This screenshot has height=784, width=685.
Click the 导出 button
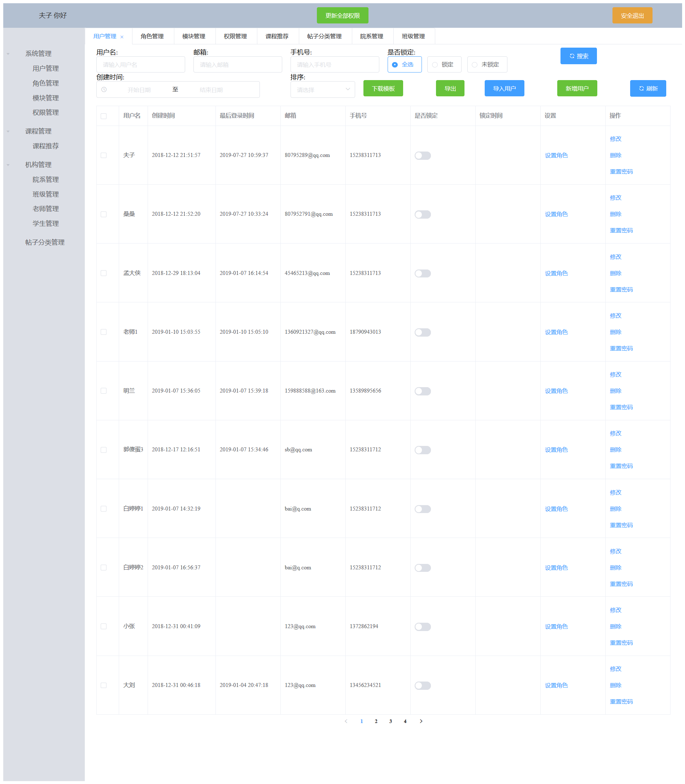coord(450,88)
